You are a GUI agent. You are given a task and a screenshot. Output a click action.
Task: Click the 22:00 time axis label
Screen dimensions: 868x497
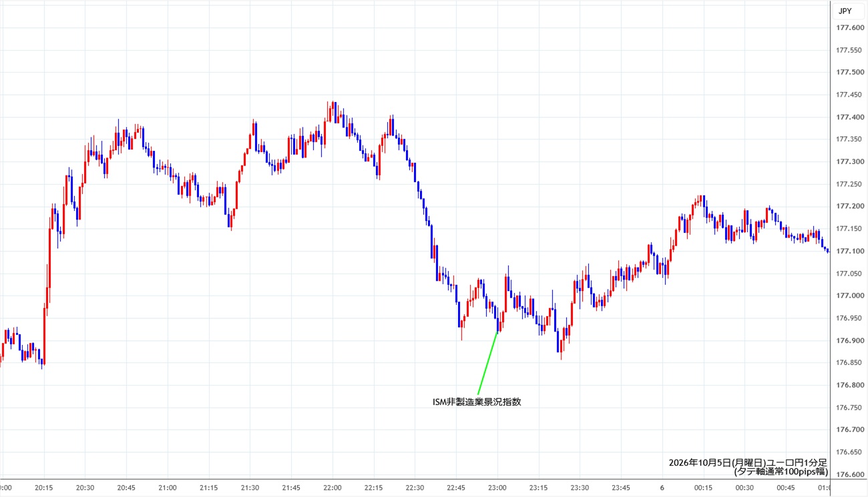[333, 488]
